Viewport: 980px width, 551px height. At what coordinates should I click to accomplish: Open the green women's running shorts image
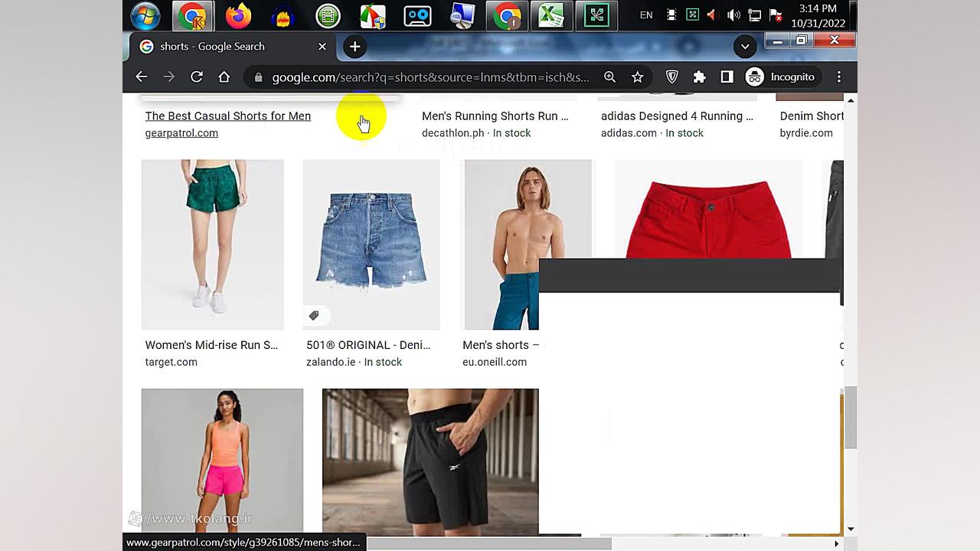[212, 244]
